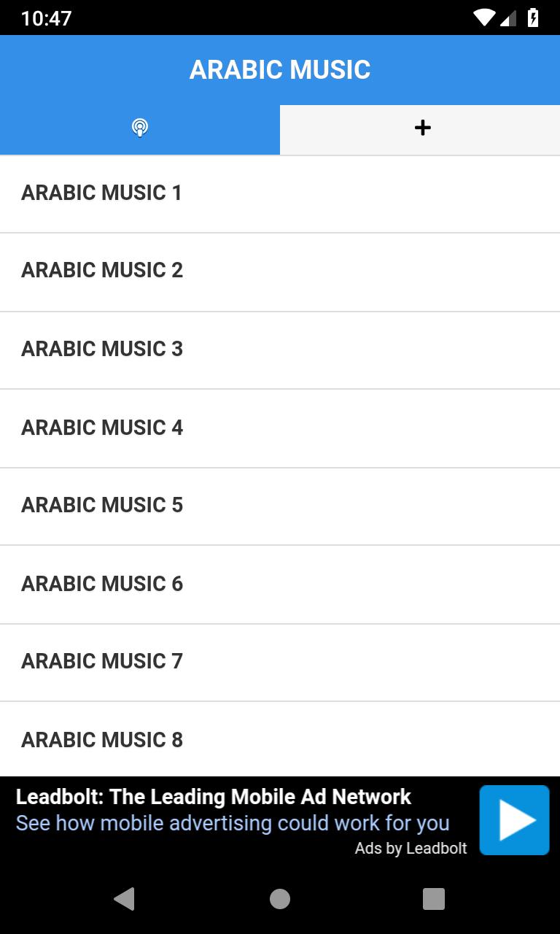Screen dimensions: 560x934
Task: Tap the blue Leadbolt ad play arrow
Action: coord(514,820)
